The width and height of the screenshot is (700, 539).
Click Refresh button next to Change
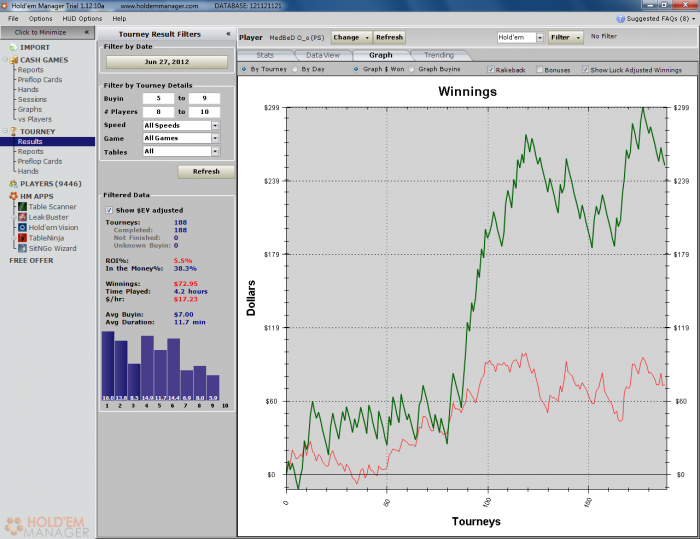(389, 38)
